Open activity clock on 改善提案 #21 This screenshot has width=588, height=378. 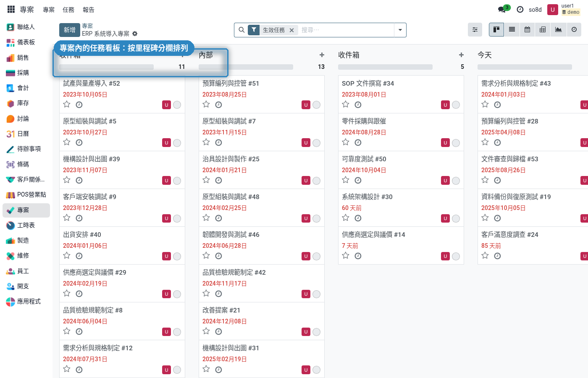218,331
